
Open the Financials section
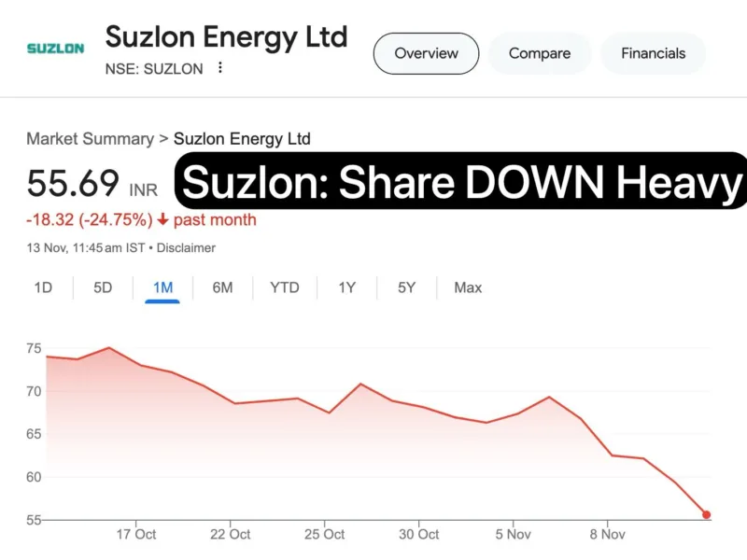coord(653,53)
